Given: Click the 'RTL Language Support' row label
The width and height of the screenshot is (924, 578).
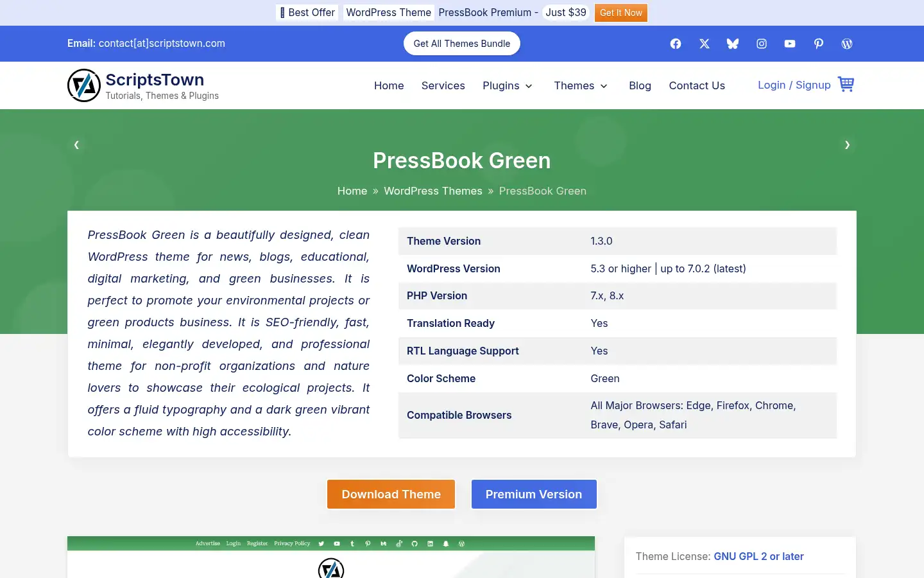Looking at the screenshot, I should tap(463, 351).
